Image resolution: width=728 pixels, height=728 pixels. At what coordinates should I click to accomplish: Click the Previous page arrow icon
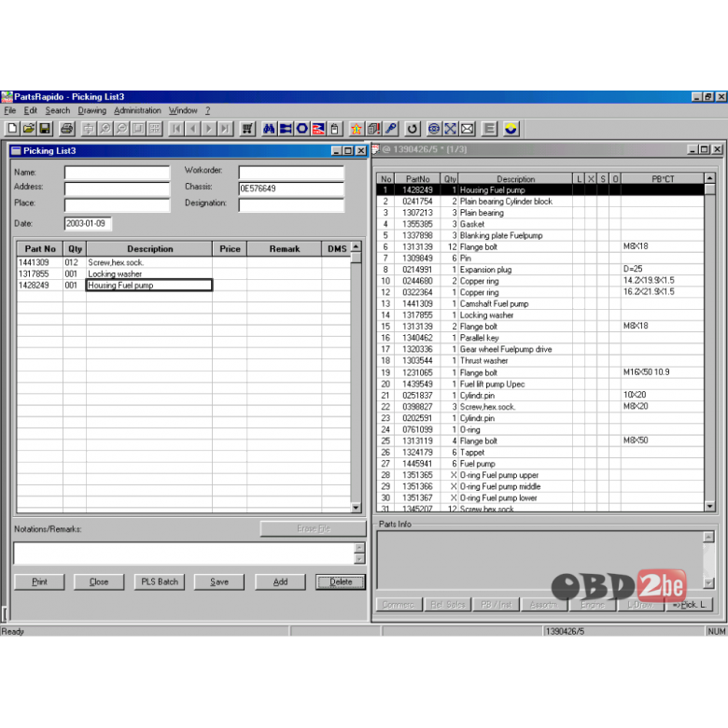click(x=192, y=129)
